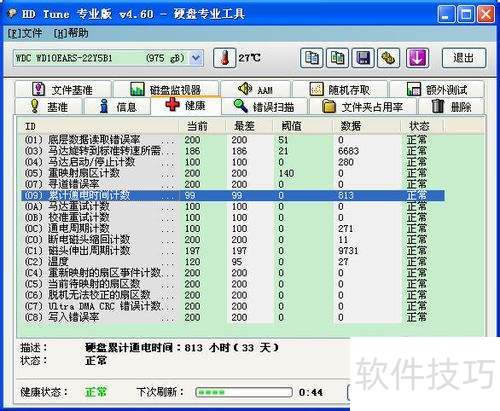This screenshot has height=411, width=500.
Task: Select the (0A) 马达重试计数 row
Action: pos(233,206)
